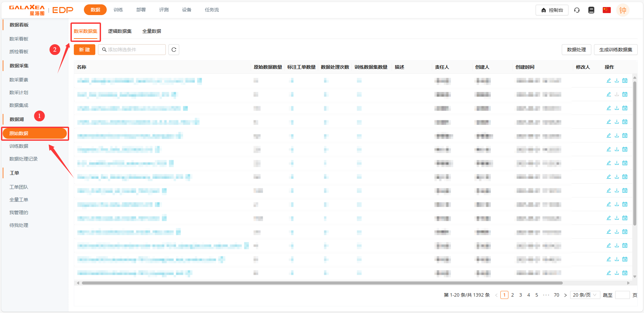Click the download icon in the fifth row

tap(616, 135)
